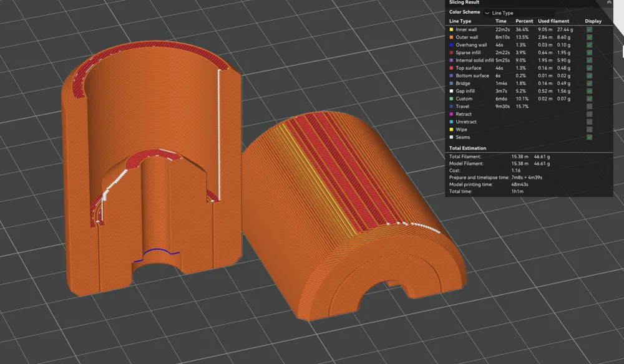Viewport: 624px width, 364px height.
Task: Click the Total Estimation heading
Action: click(467, 148)
